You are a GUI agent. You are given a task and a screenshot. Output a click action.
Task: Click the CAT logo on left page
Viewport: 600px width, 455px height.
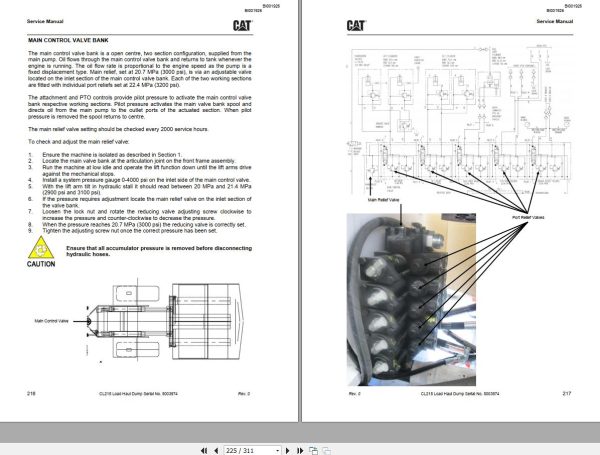(242, 26)
